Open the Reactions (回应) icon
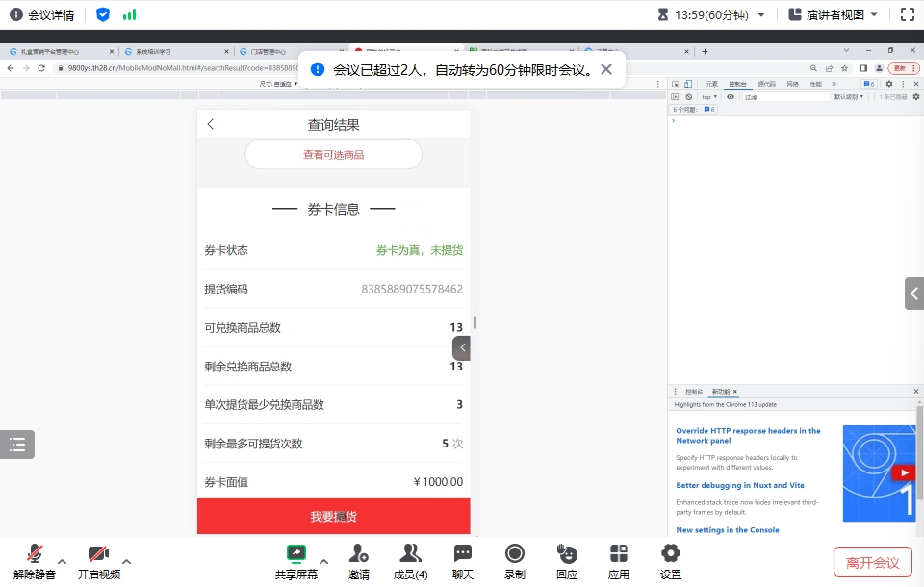 point(567,553)
